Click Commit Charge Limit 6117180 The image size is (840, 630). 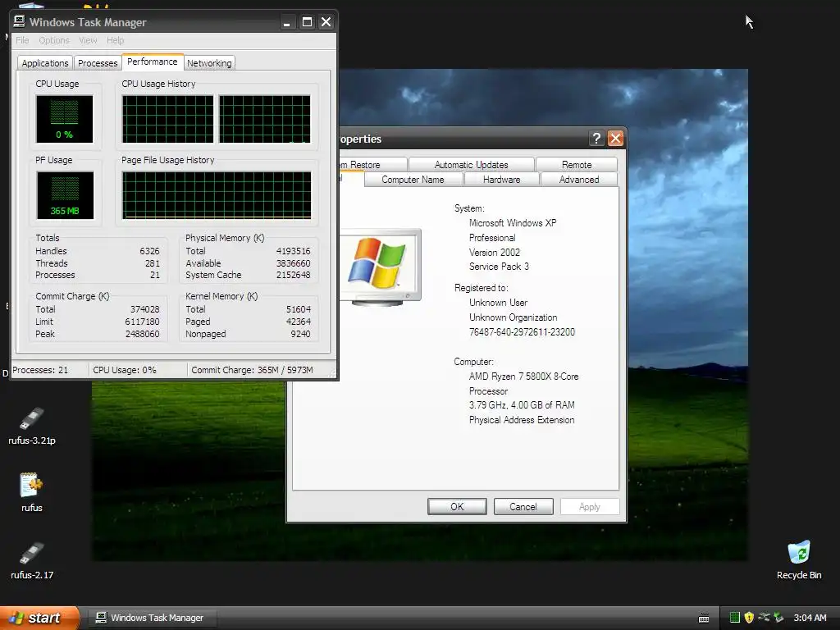coord(142,322)
